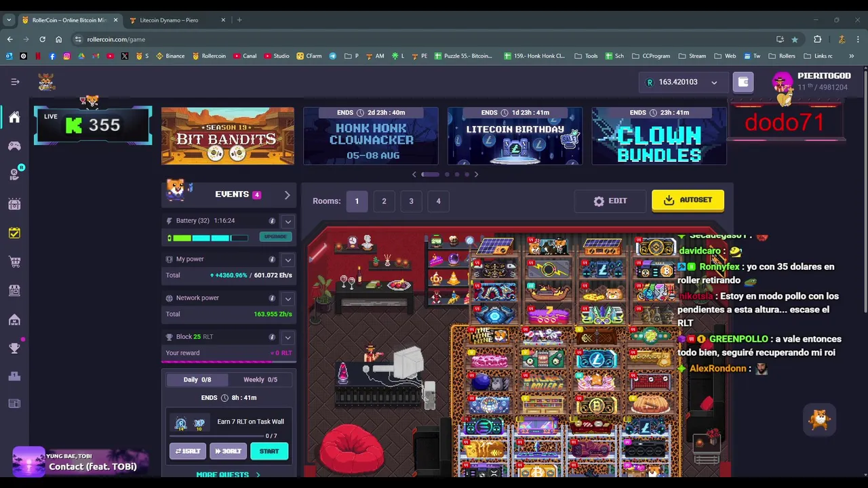
Task: Go to previous event banner arrow
Action: (x=414, y=175)
